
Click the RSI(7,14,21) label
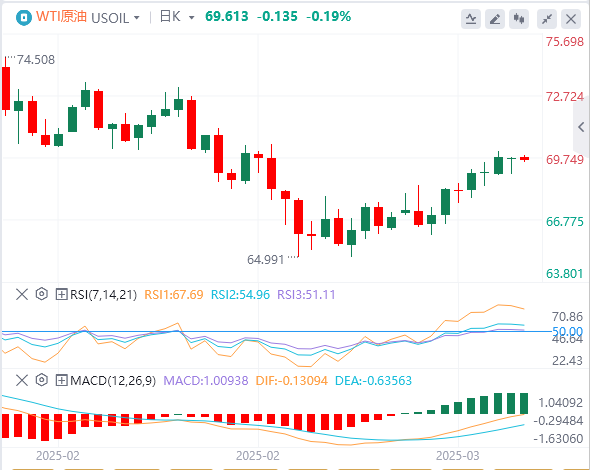103,294
